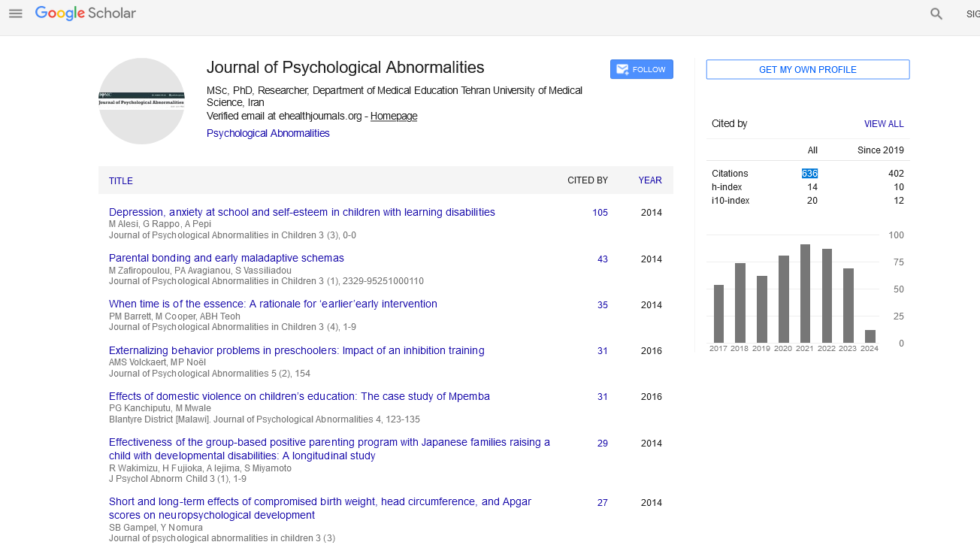Image resolution: width=980 pixels, height=548 pixels.
Task: Click the 2022 citations chart bar
Action: (827, 295)
